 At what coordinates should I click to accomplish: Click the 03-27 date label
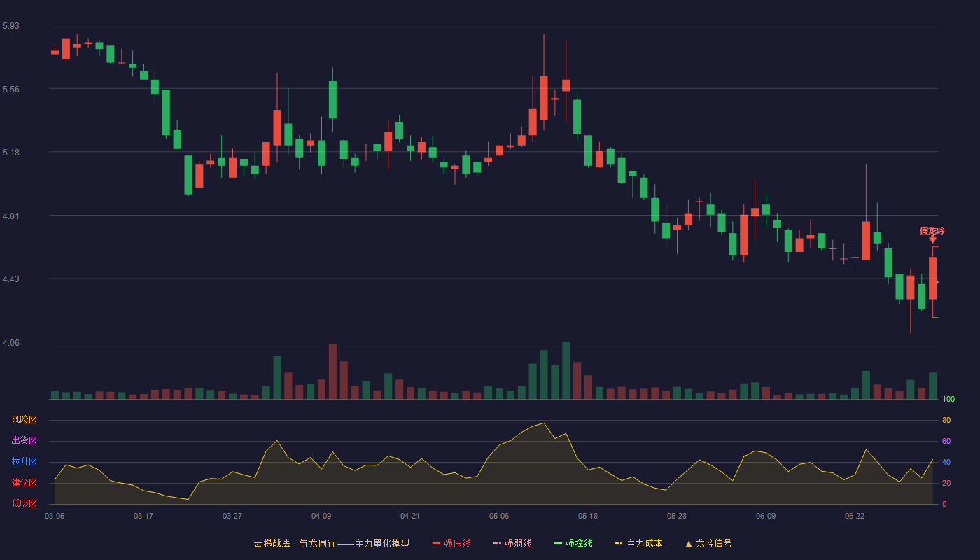tap(232, 516)
